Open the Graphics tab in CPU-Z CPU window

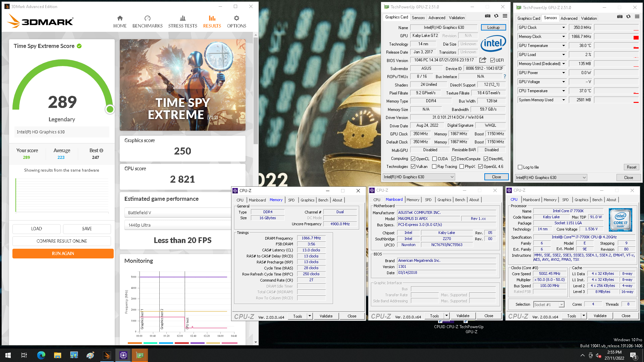[581, 200]
